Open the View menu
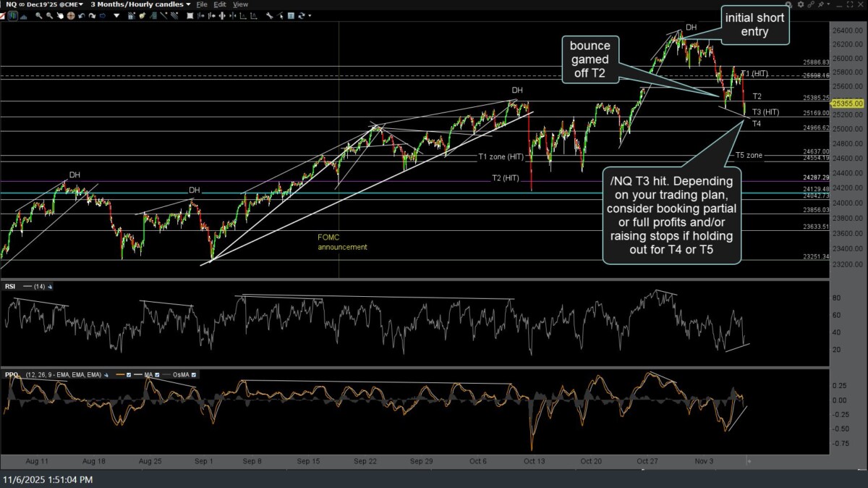Screen dimensions: 868x488 (x=239, y=4)
